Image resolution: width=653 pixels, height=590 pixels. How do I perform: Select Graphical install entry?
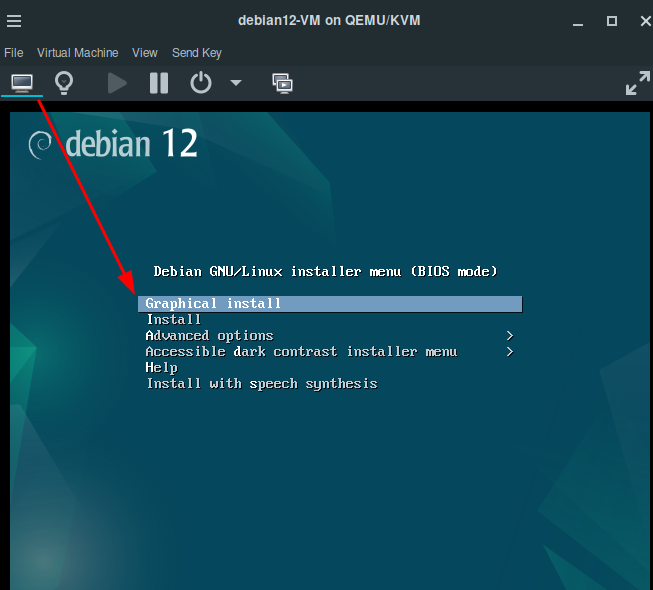[x=330, y=304]
